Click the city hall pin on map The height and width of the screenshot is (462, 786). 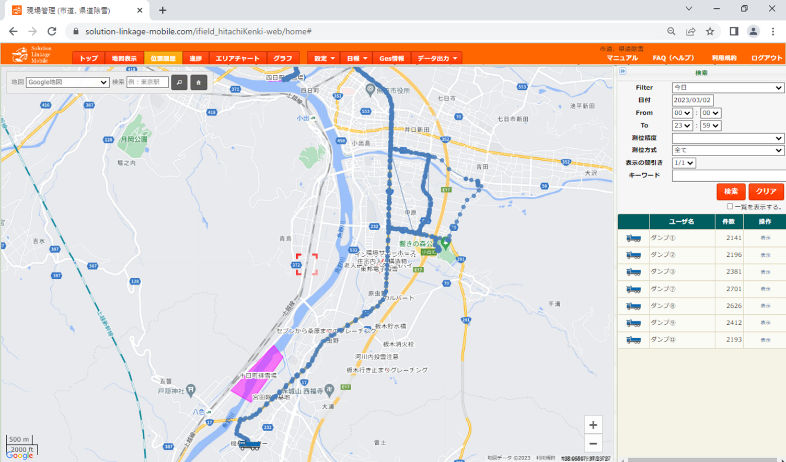point(370,90)
